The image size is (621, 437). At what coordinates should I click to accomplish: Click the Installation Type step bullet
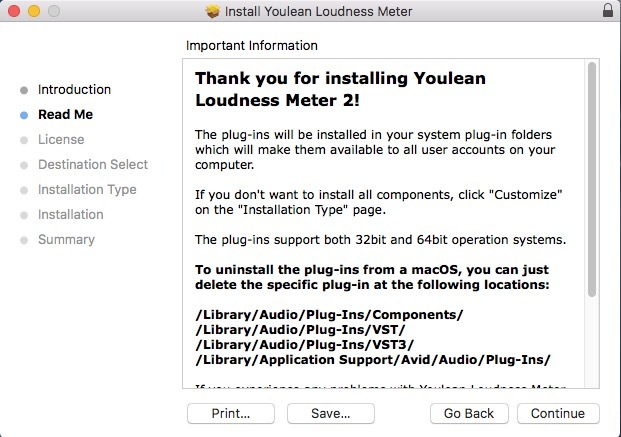(24, 190)
